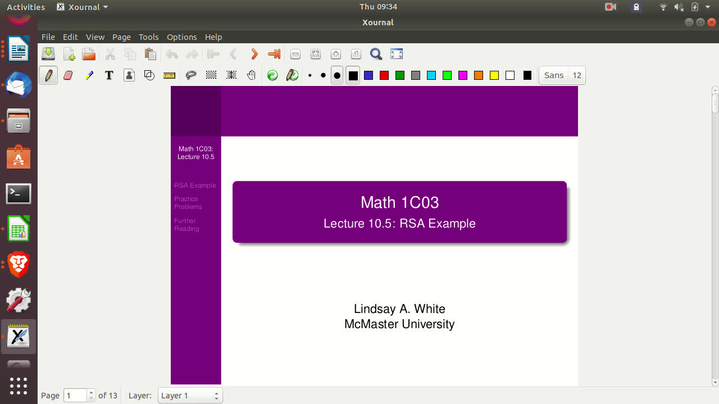Toggle fullscreen mode

point(397,54)
